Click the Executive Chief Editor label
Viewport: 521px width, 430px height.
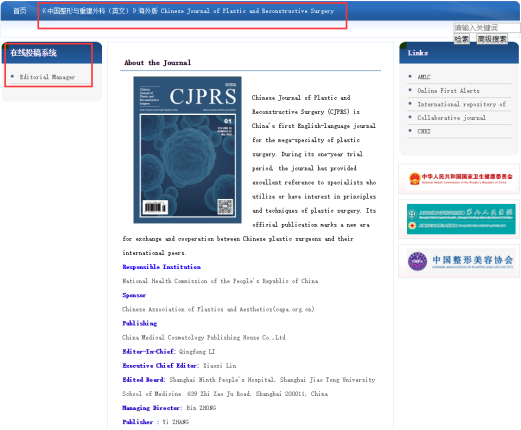tap(161, 366)
